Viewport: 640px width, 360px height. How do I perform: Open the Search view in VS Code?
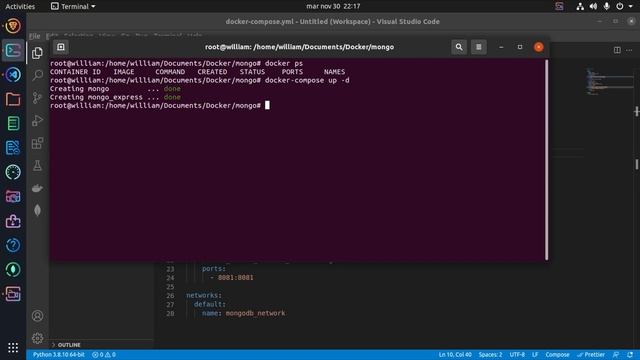pos(38,75)
